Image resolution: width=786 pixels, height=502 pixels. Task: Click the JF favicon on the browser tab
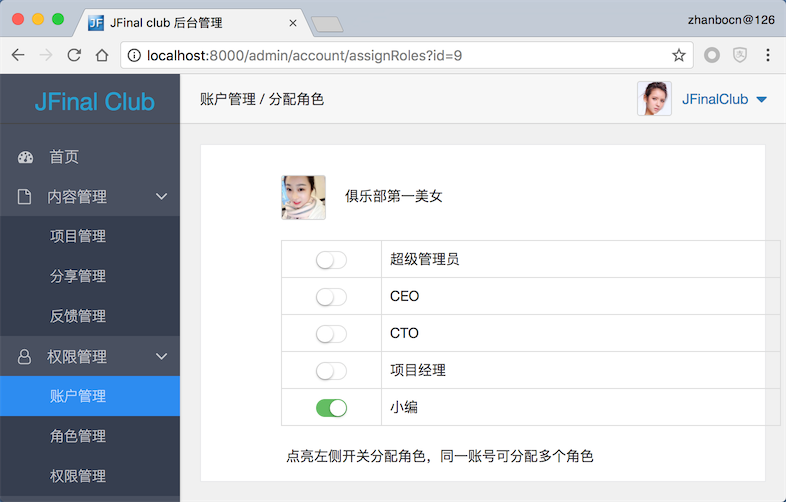96,23
